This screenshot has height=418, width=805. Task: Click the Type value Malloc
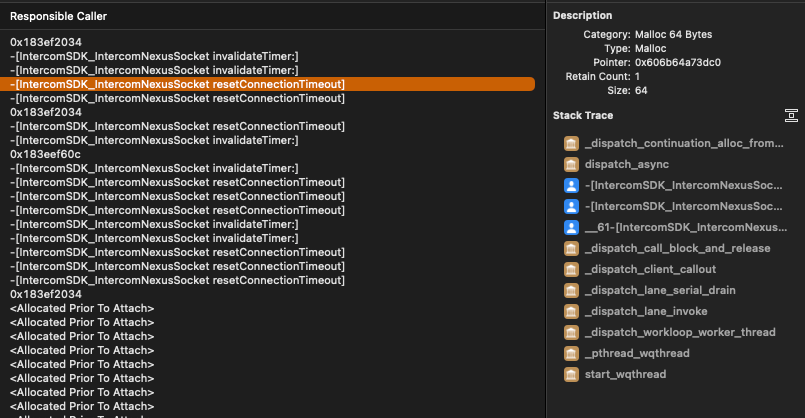click(650, 49)
